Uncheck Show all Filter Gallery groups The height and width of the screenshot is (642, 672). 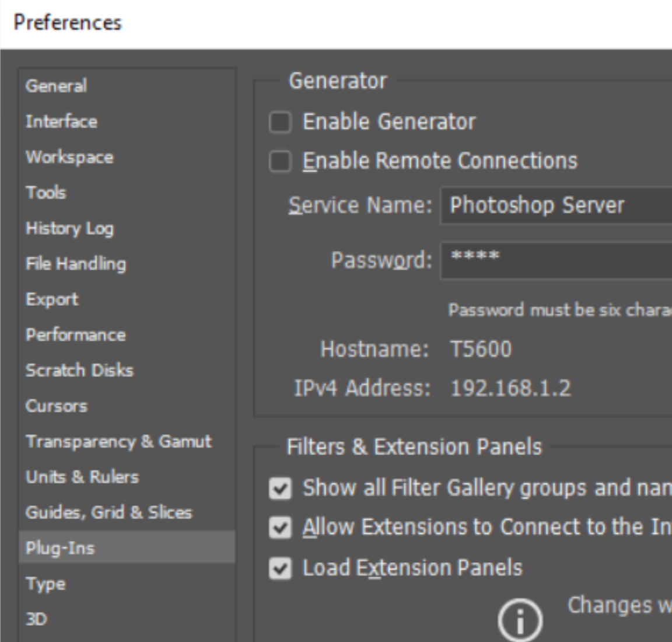280,489
